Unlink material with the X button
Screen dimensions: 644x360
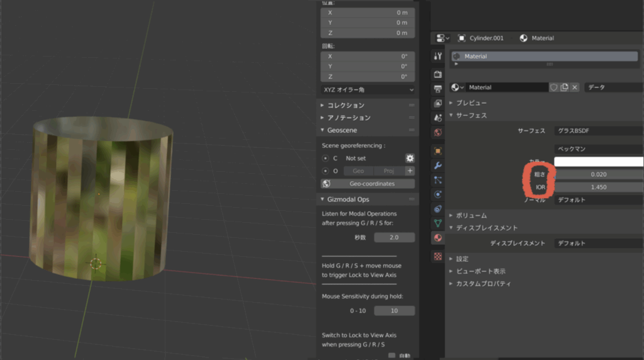point(574,87)
